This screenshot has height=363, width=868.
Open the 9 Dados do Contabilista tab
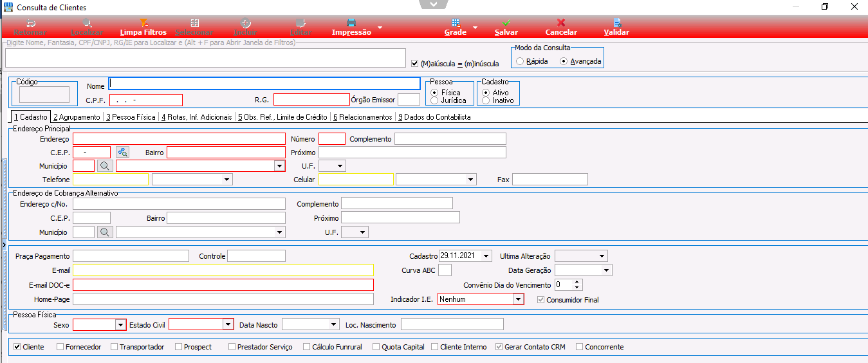pyautogui.click(x=434, y=117)
